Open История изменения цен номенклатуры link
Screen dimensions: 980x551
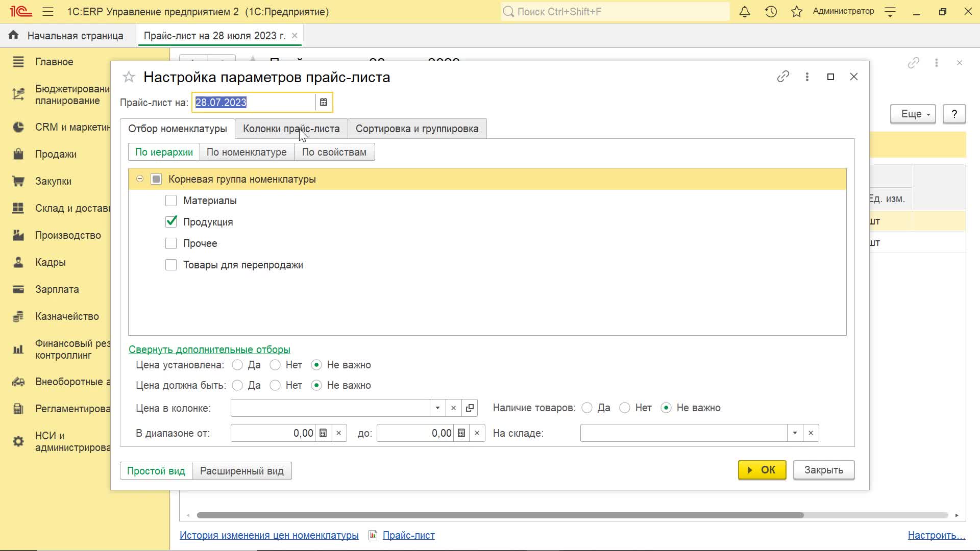coord(269,535)
